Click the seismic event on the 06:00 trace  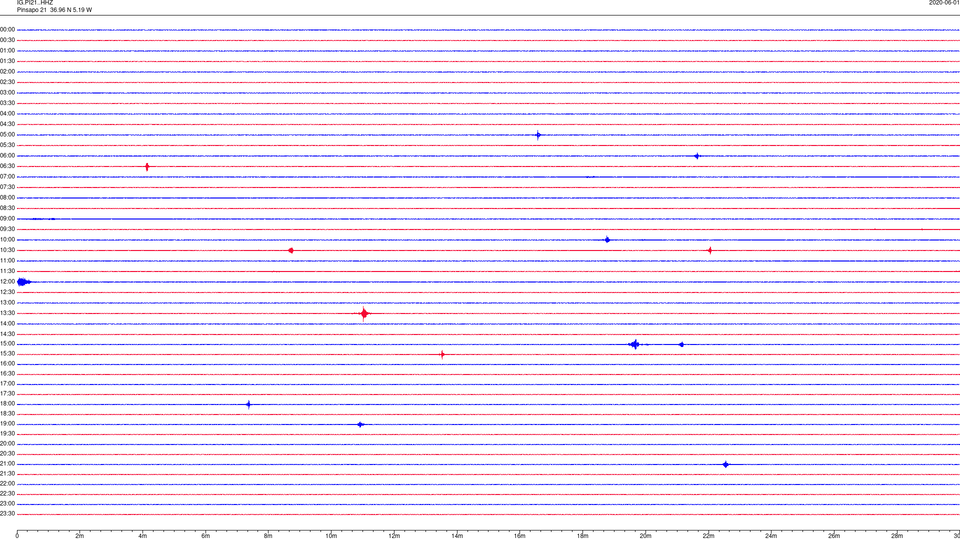click(x=697, y=156)
